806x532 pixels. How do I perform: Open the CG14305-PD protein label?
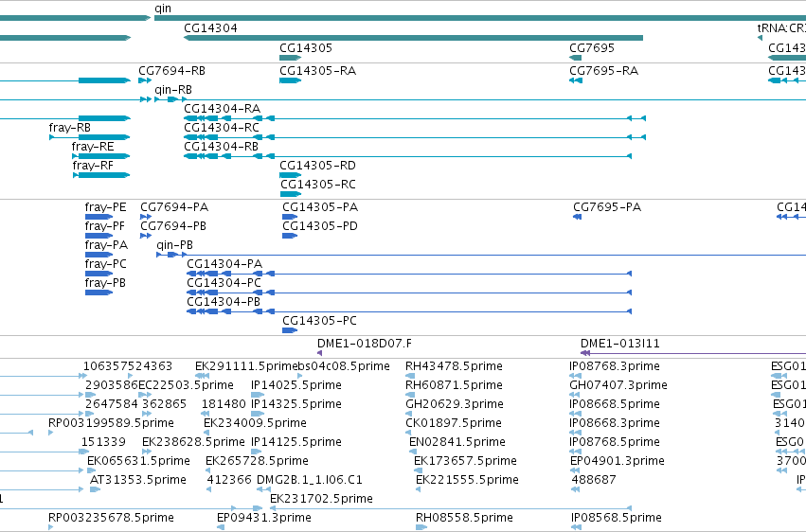[320, 226]
